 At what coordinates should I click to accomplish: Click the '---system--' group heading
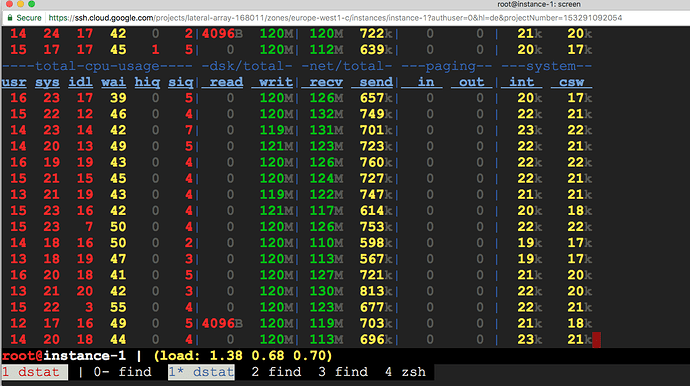pos(546,66)
